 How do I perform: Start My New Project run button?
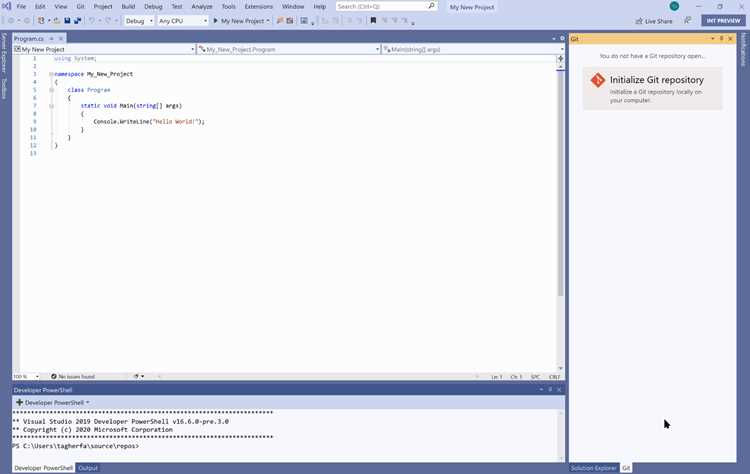[242, 21]
